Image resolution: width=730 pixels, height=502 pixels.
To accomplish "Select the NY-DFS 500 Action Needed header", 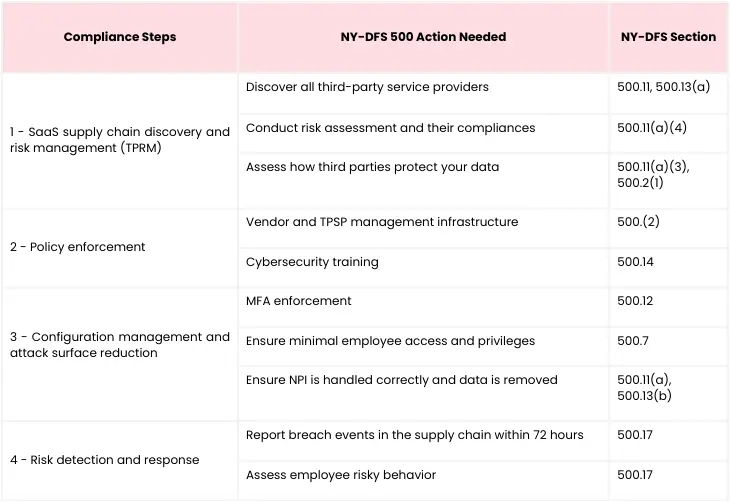I will click(423, 37).
